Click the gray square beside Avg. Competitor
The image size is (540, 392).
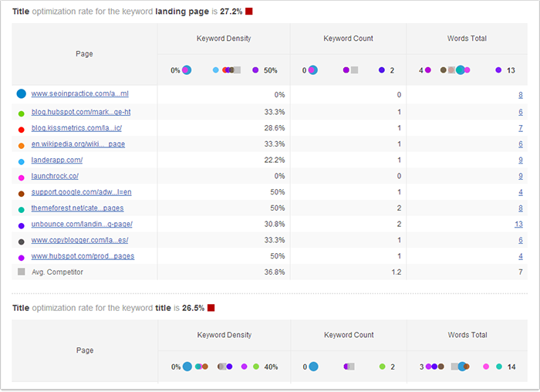coord(21,272)
